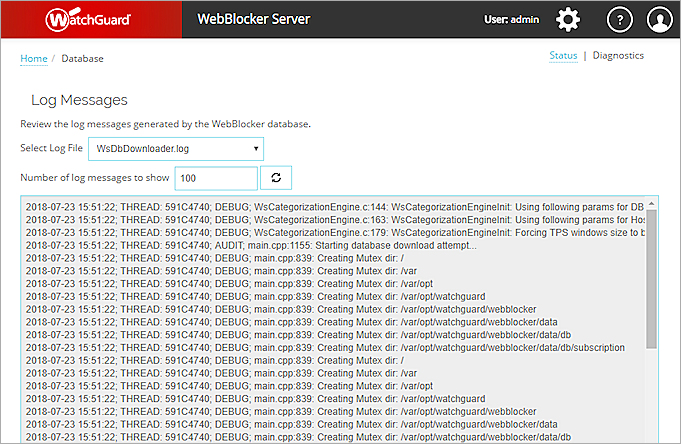Open the user profile icon
This screenshot has height=444, width=681.
click(x=659, y=19)
